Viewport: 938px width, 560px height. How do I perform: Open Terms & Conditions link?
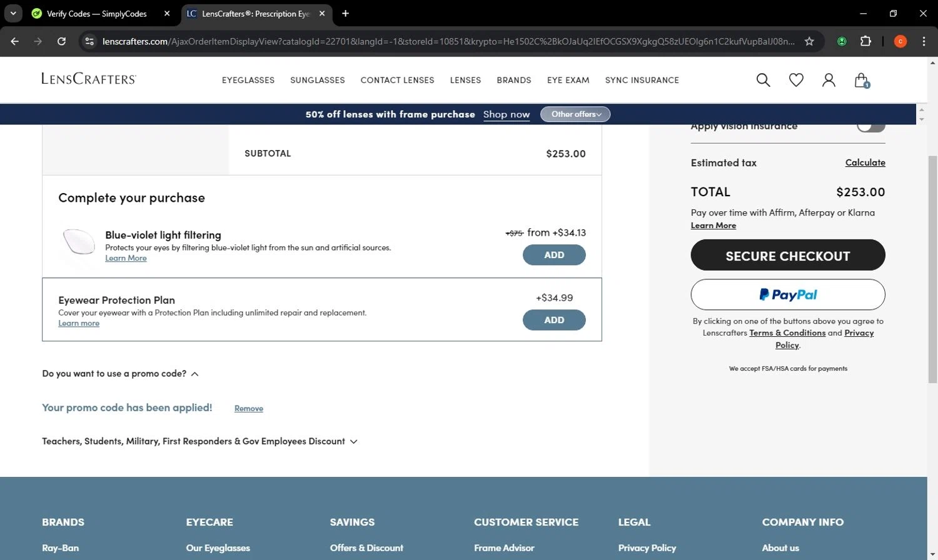(787, 333)
